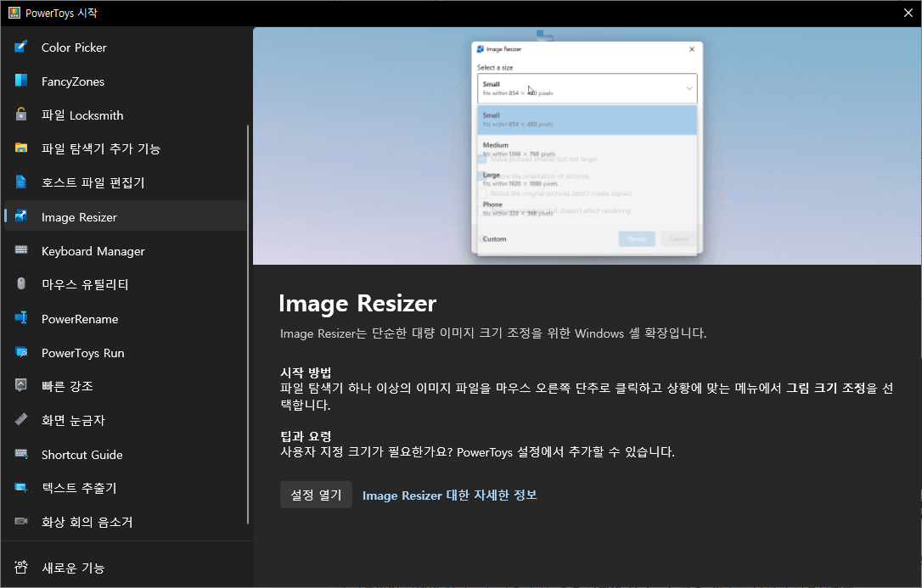Open Keyboard Manager page

[x=126, y=251]
